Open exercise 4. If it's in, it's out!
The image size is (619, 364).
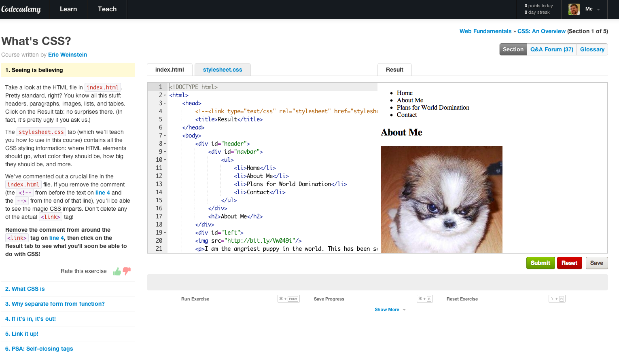click(31, 319)
